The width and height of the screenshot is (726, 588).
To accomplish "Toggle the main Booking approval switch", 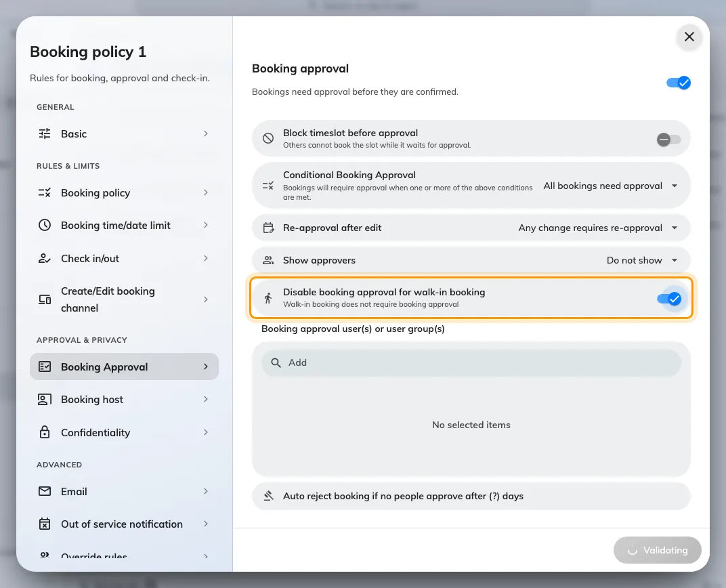I will tap(679, 83).
